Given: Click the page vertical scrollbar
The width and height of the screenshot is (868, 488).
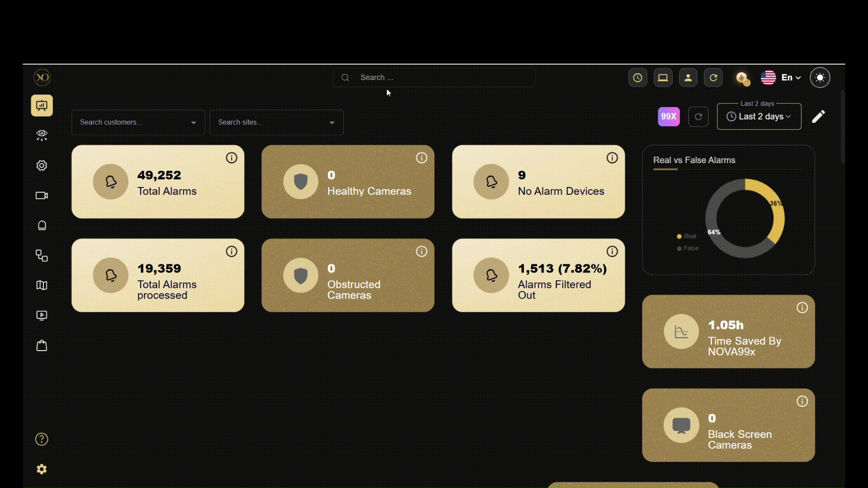Looking at the screenshot, I should coord(843,127).
